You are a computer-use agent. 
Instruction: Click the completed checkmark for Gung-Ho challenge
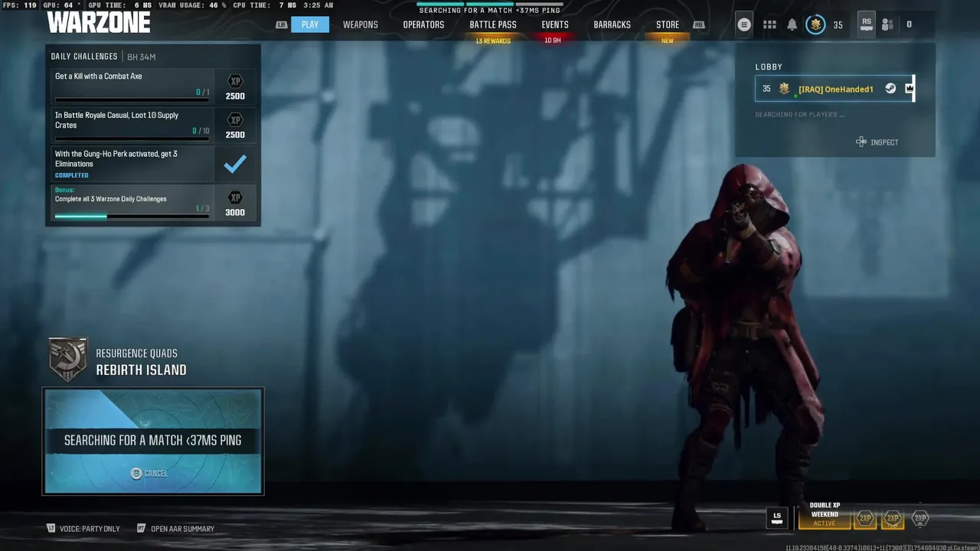(x=235, y=163)
